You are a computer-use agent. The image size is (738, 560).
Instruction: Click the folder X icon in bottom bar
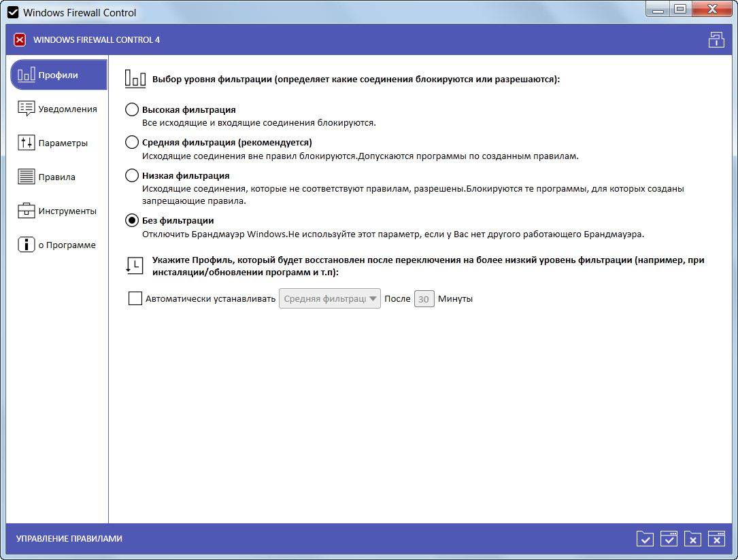[693, 539]
